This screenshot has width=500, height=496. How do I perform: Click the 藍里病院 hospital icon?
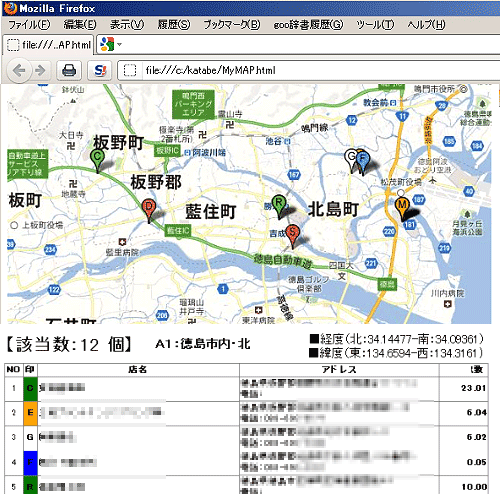(x=122, y=242)
